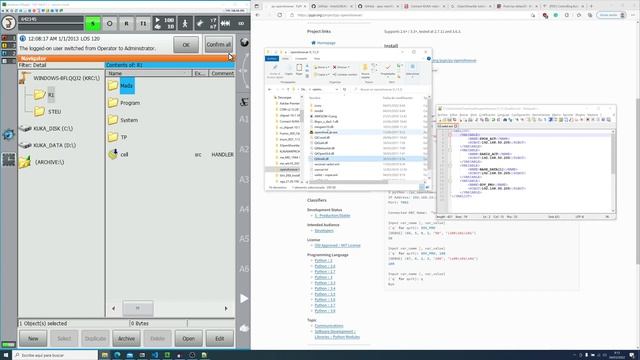Open Edge from the taskbar
Viewport: 640px width, 360px height.
(117, 355)
